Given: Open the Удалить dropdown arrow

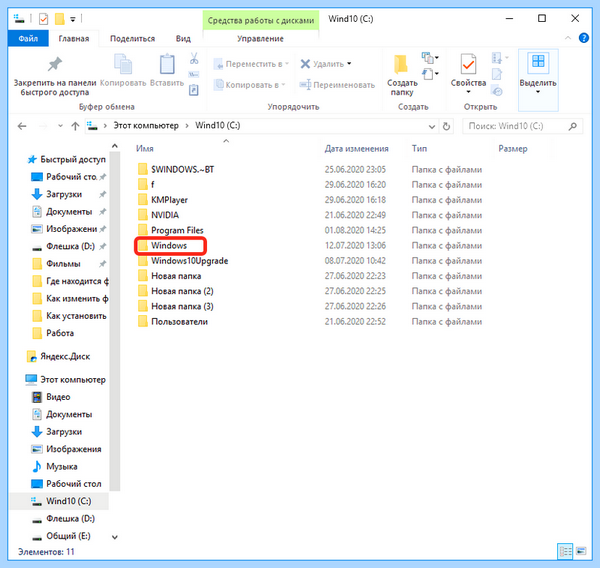Looking at the screenshot, I should tap(349, 64).
